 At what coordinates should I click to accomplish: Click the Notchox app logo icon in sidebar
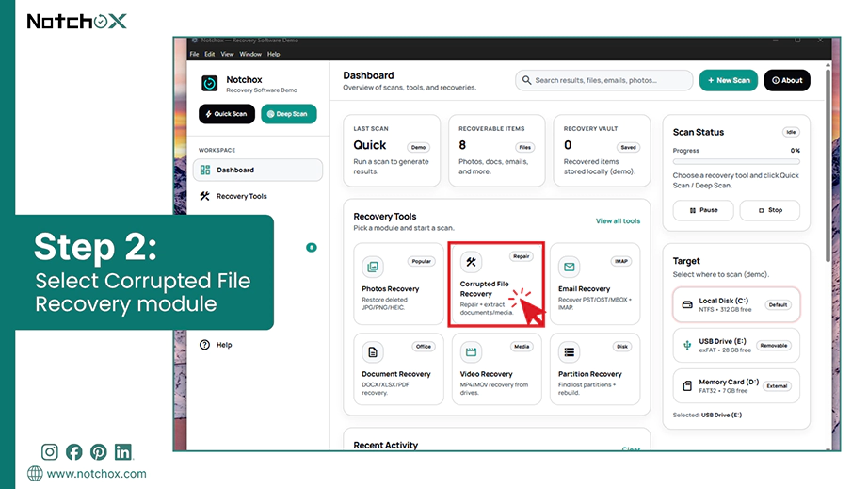click(209, 84)
